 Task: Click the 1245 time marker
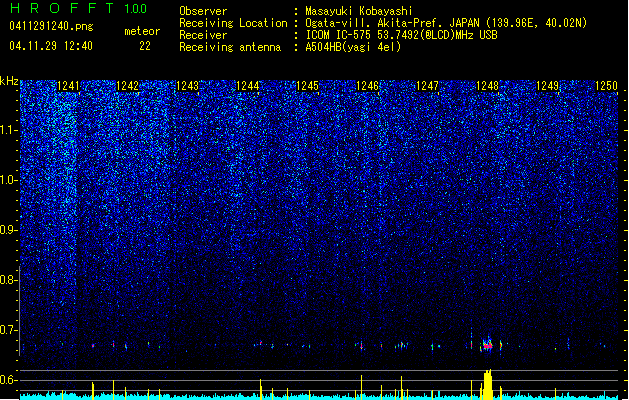[x=307, y=86]
